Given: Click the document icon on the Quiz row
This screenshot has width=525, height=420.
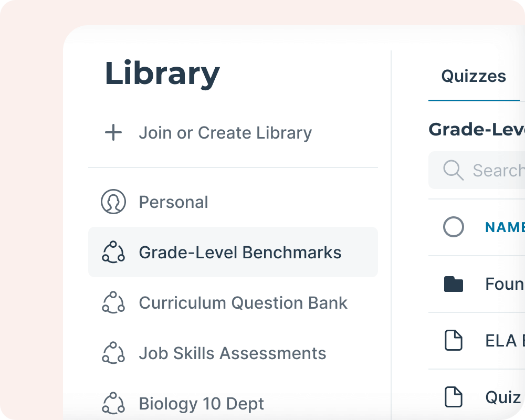Looking at the screenshot, I should tap(454, 397).
